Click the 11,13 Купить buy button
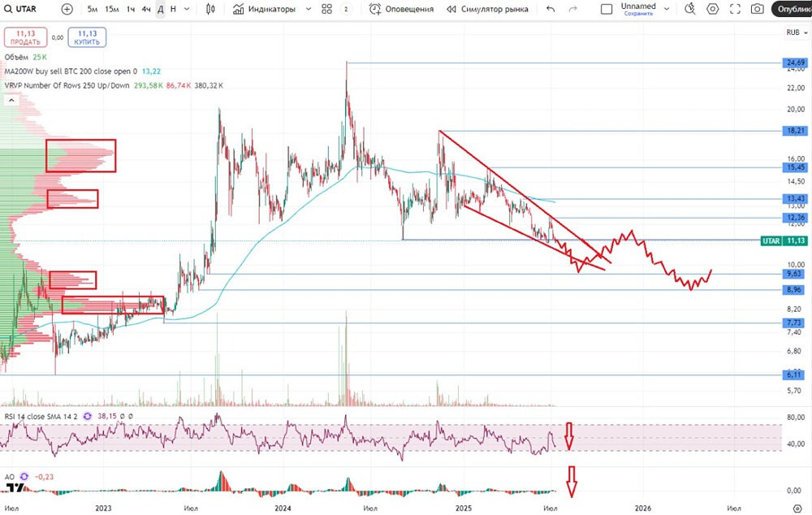The height and width of the screenshot is (515, 812). coord(87,37)
